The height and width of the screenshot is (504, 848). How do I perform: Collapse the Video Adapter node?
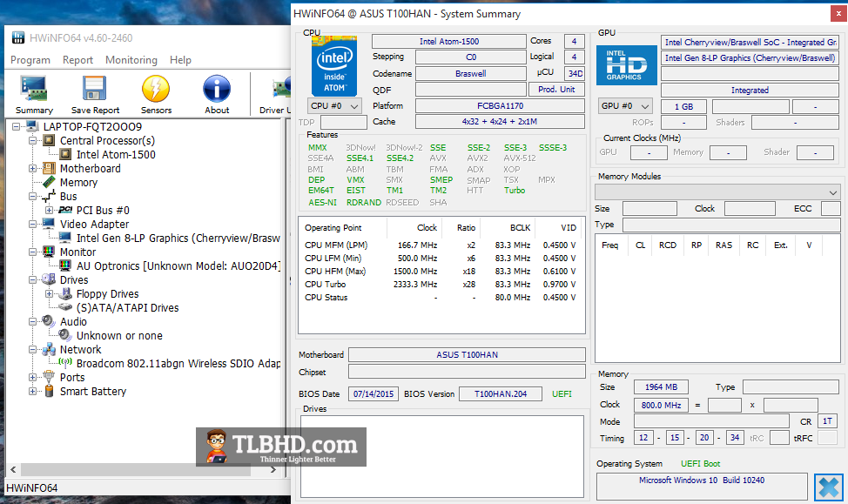pos(32,224)
